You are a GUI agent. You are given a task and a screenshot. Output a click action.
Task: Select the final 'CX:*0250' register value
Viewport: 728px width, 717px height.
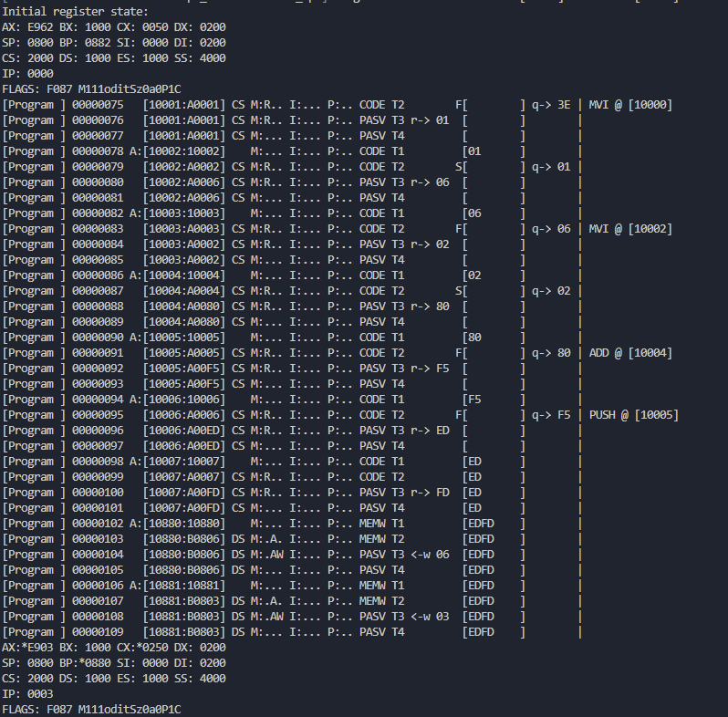click(x=142, y=648)
